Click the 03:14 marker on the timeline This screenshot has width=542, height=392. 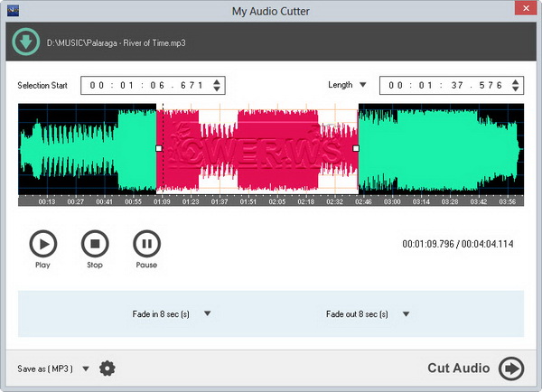tap(422, 202)
